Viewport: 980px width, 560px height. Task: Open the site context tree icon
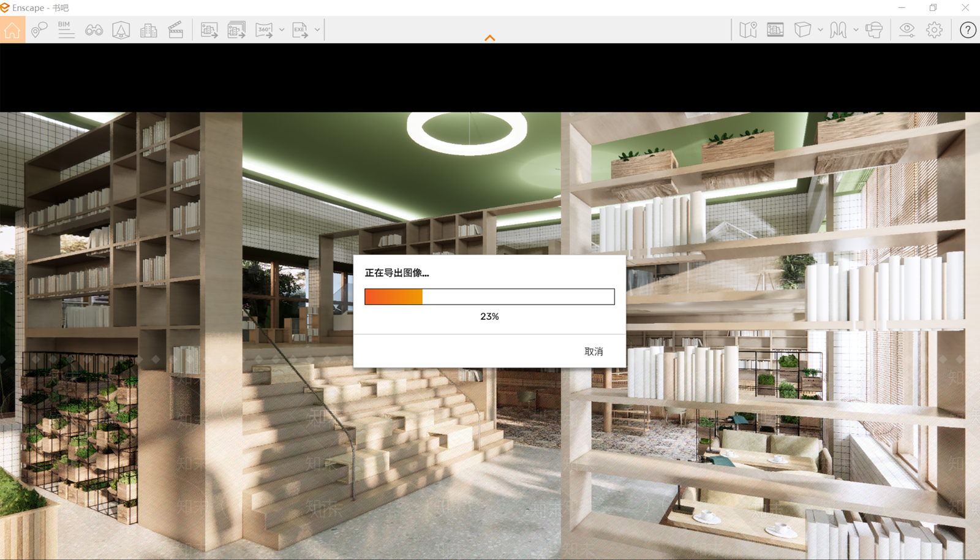[x=121, y=30]
